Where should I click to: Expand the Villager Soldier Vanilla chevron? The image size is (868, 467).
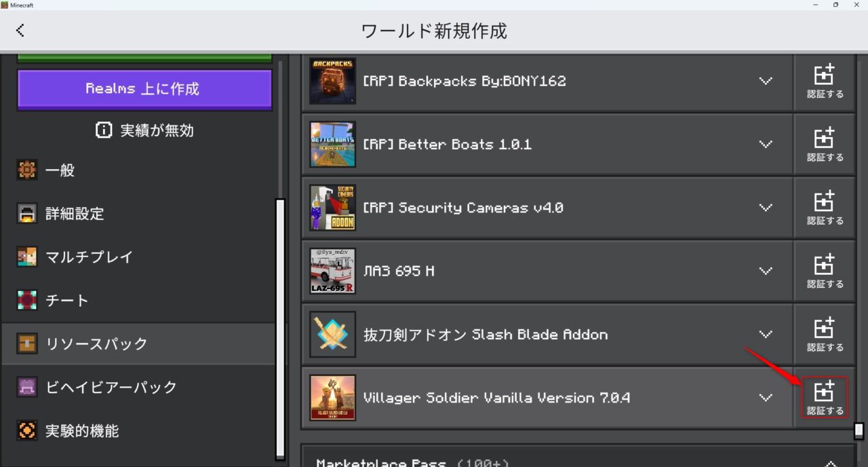coord(766,397)
